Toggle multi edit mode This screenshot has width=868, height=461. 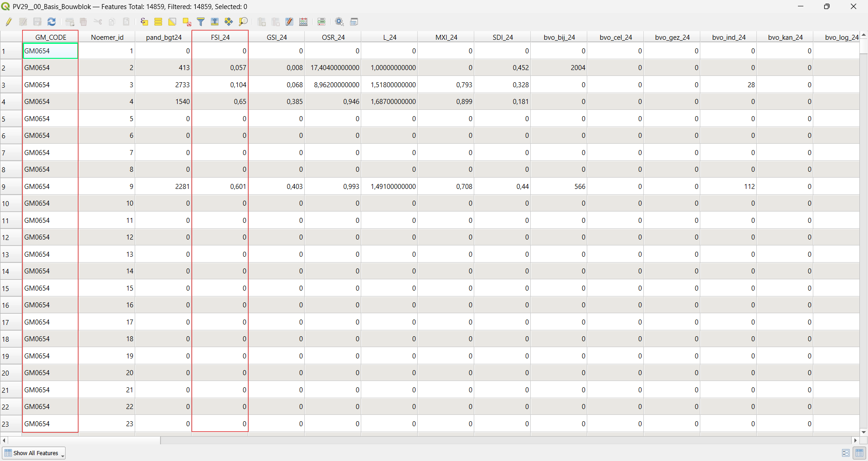23,22
